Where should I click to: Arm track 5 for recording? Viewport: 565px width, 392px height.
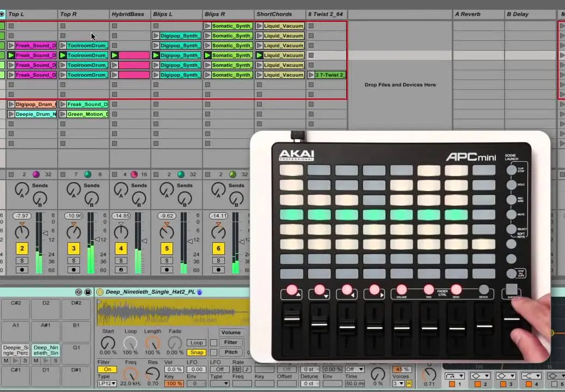(x=167, y=269)
